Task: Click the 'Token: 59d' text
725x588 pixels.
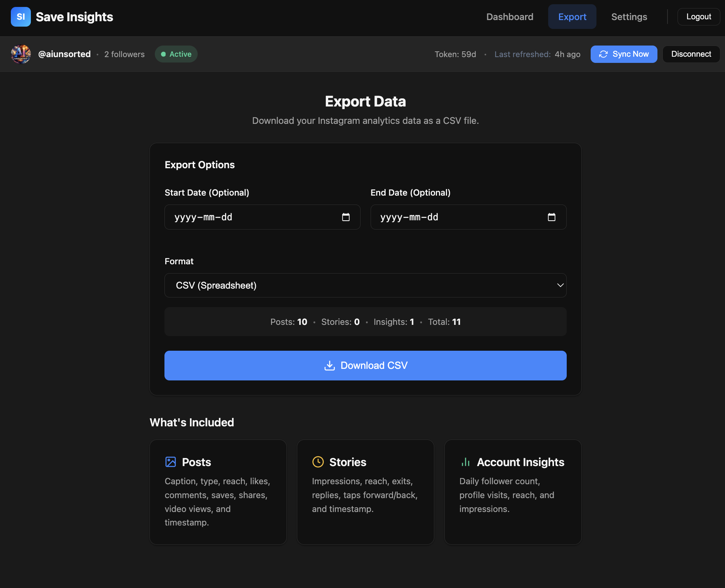Action: (x=455, y=54)
